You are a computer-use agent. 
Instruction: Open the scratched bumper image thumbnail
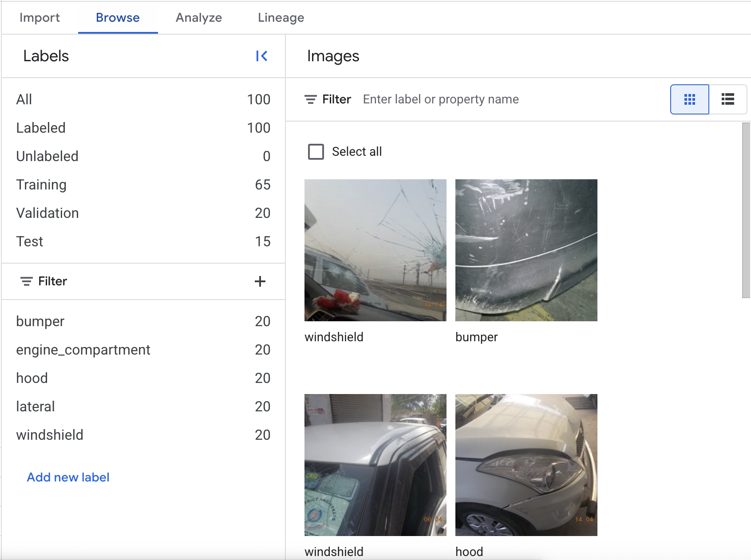(x=526, y=250)
